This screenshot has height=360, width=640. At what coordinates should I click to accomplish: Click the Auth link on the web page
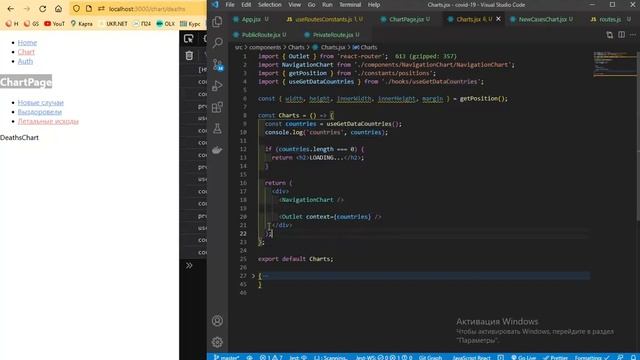coord(25,61)
